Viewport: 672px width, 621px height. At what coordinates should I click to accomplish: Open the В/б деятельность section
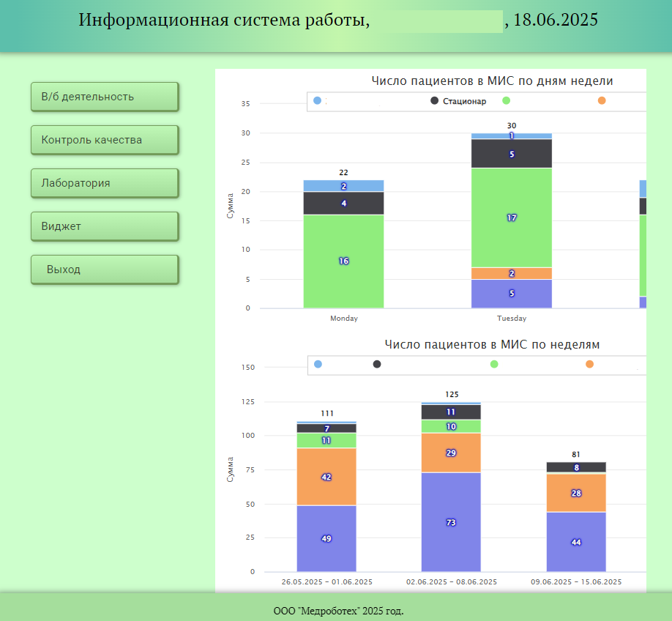pos(105,97)
